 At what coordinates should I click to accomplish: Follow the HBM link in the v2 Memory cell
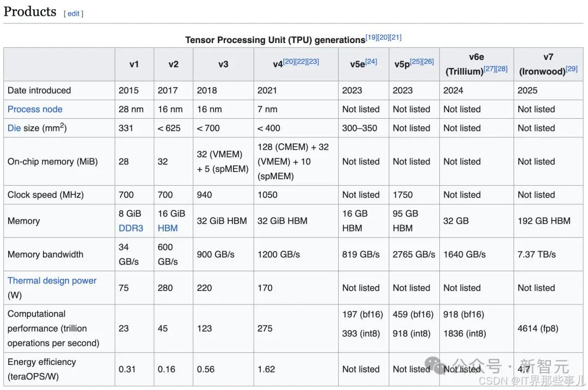pos(168,228)
